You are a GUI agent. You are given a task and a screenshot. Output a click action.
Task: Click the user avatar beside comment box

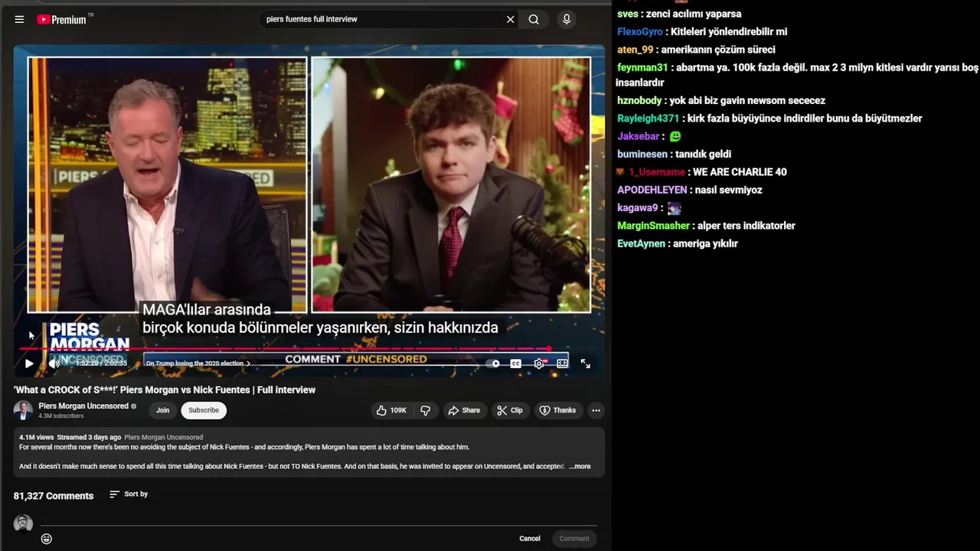tap(23, 523)
